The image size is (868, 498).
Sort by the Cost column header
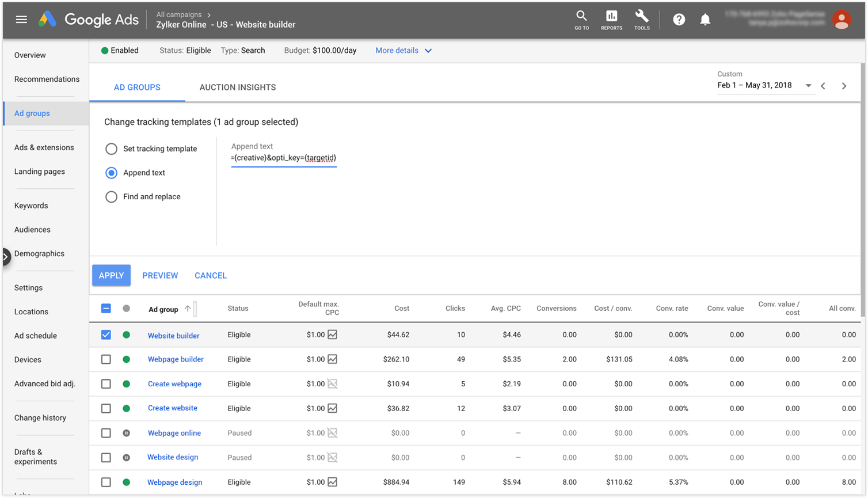[x=402, y=309]
